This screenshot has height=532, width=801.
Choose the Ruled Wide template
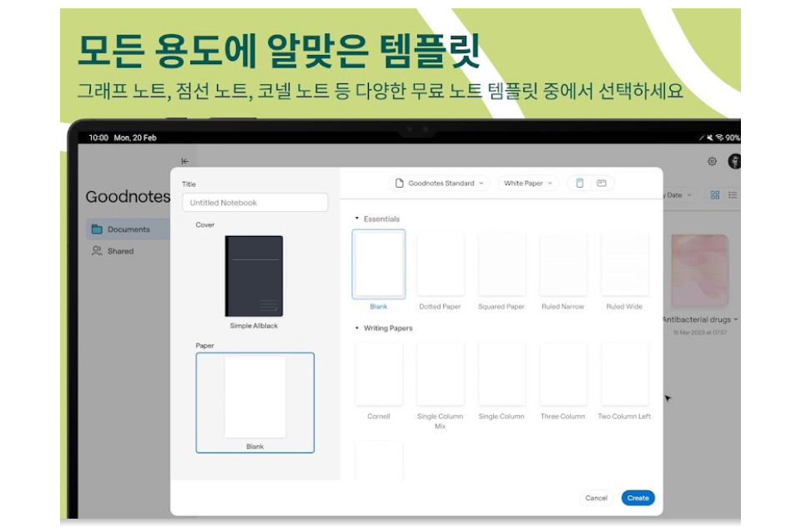tap(624, 264)
